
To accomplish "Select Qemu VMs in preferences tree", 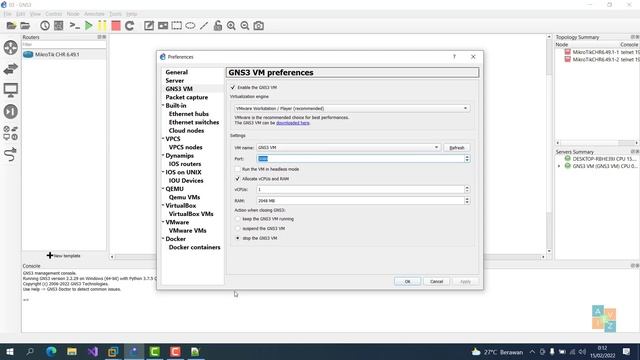I will point(184,197).
